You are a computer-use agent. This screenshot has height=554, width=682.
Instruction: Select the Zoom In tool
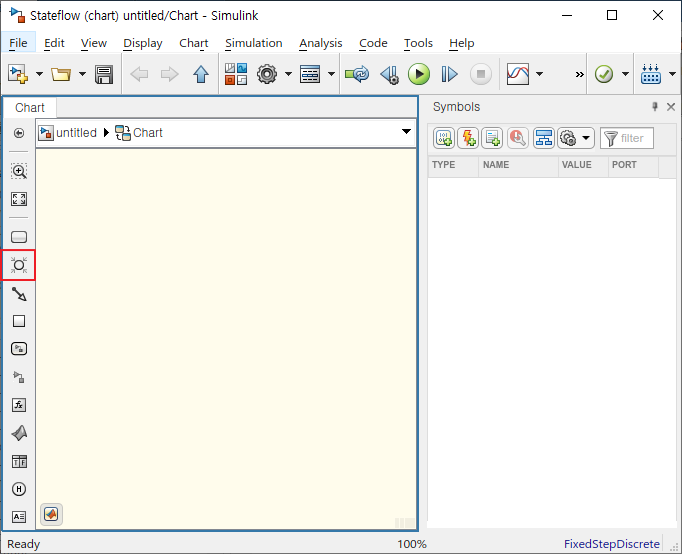pyautogui.click(x=19, y=171)
